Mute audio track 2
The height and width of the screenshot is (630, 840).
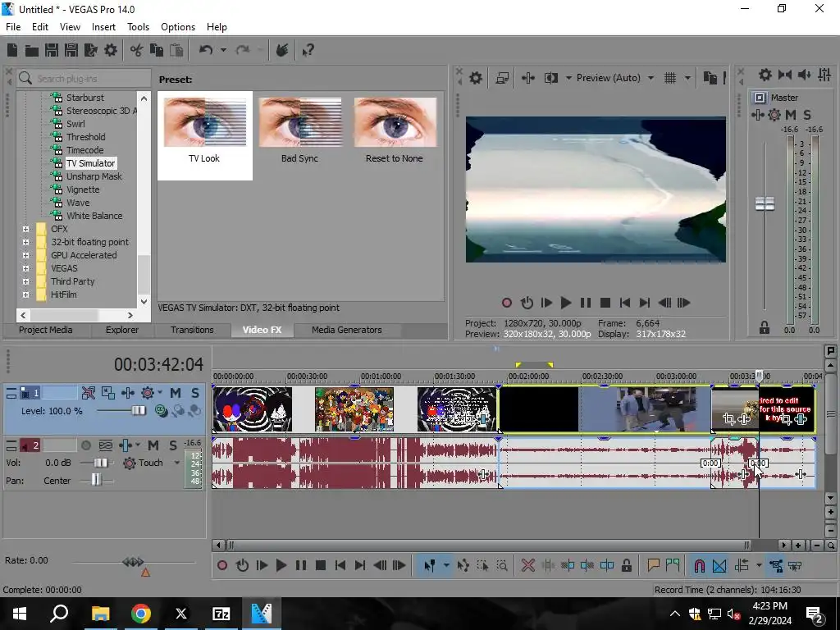tap(153, 445)
